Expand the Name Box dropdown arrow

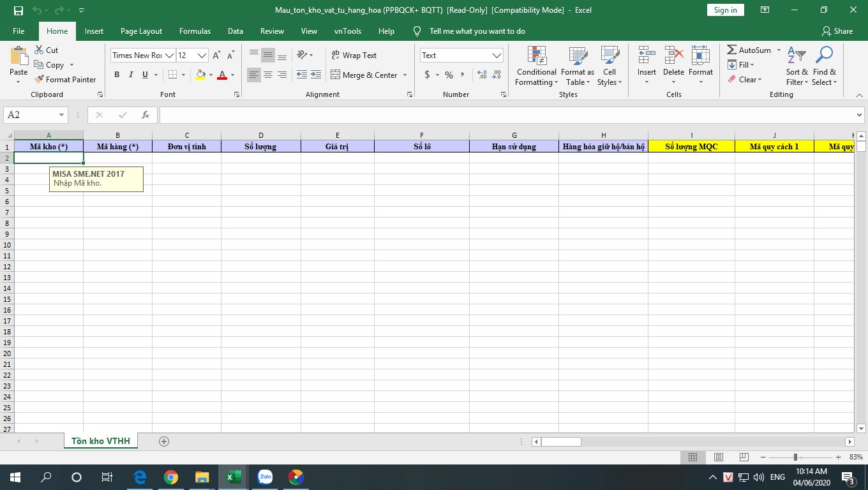point(62,115)
